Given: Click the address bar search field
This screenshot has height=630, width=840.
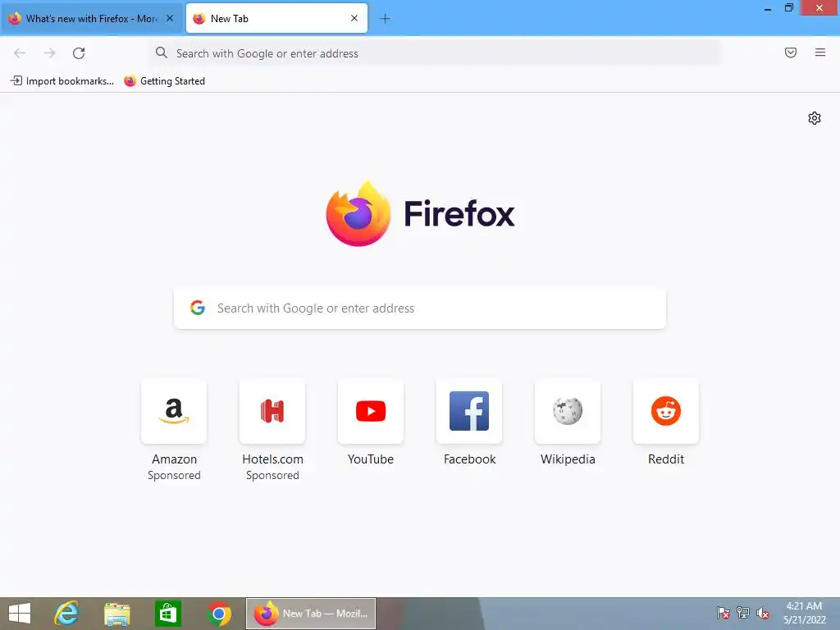Looking at the screenshot, I should 434,53.
